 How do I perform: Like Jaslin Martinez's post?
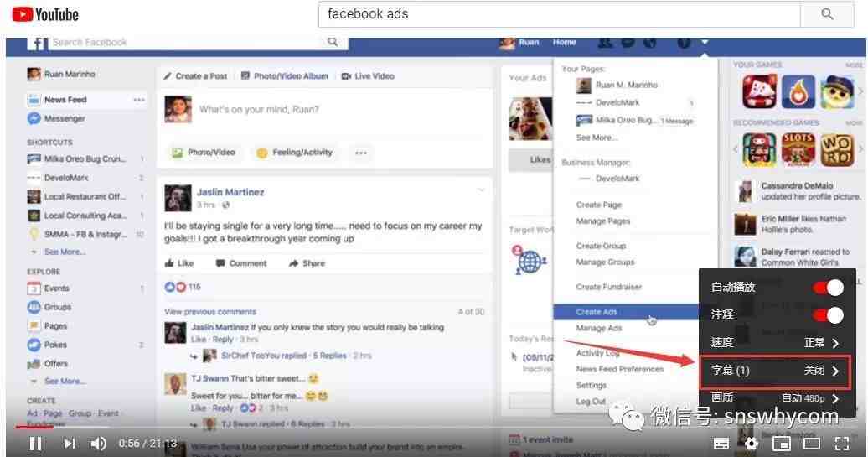(x=179, y=263)
